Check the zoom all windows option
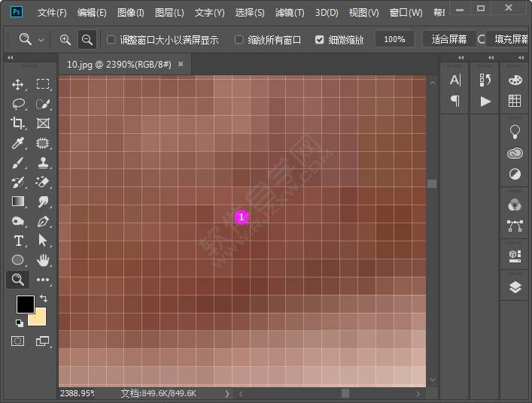The width and height of the screenshot is (532, 403). (239, 40)
